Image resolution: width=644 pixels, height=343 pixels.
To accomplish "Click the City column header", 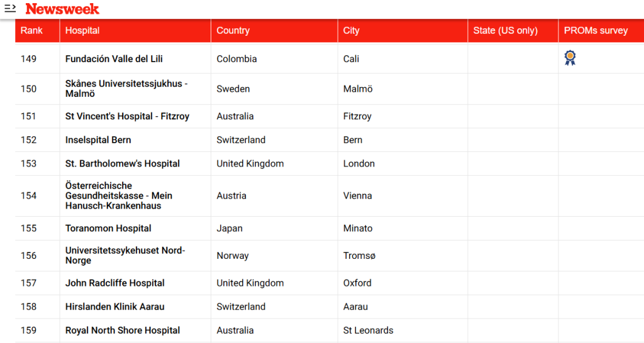I will pos(351,30).
